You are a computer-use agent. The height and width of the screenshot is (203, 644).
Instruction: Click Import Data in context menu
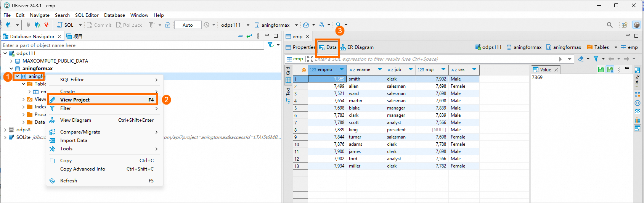pyautogui.click(x=74, y=140)
